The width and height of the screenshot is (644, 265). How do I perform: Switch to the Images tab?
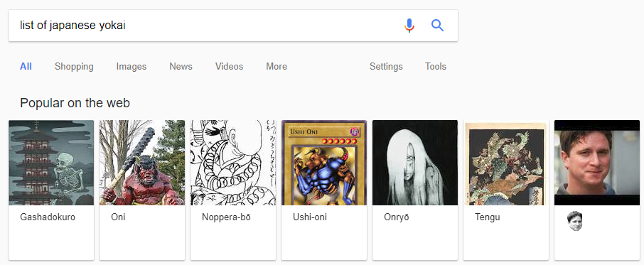coord(132,67)
